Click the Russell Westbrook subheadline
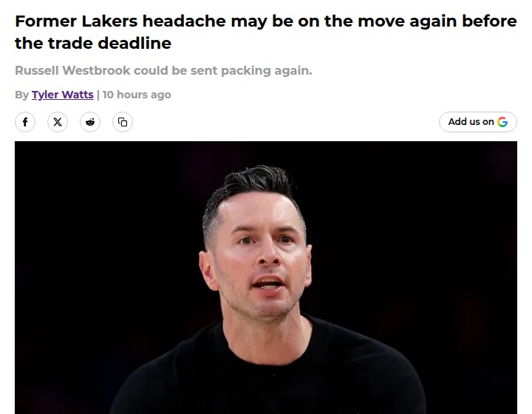 (x=163, y=70)
